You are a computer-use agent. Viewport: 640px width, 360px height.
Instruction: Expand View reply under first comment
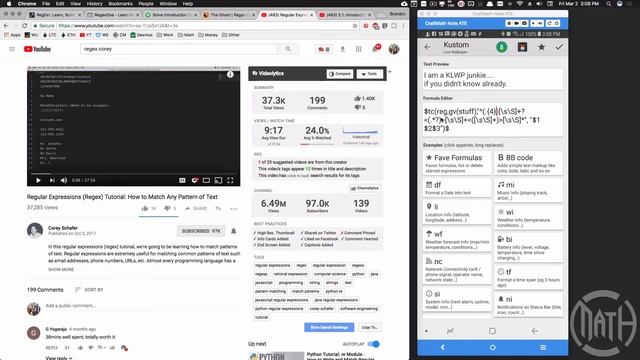tap(59, 358)
